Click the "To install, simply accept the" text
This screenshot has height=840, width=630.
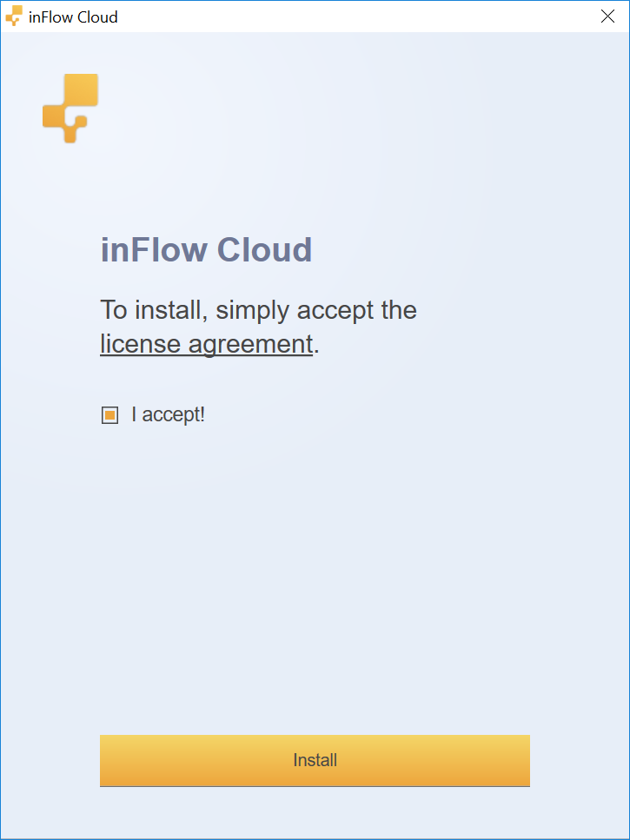[x=258, y=310]
